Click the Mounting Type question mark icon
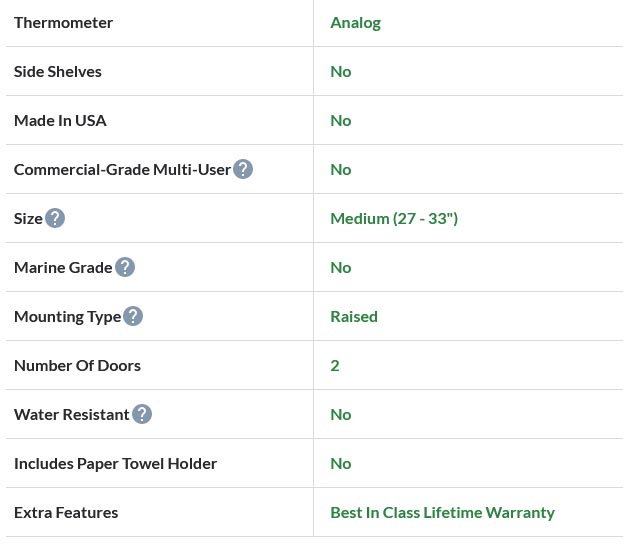 [133, 316]
